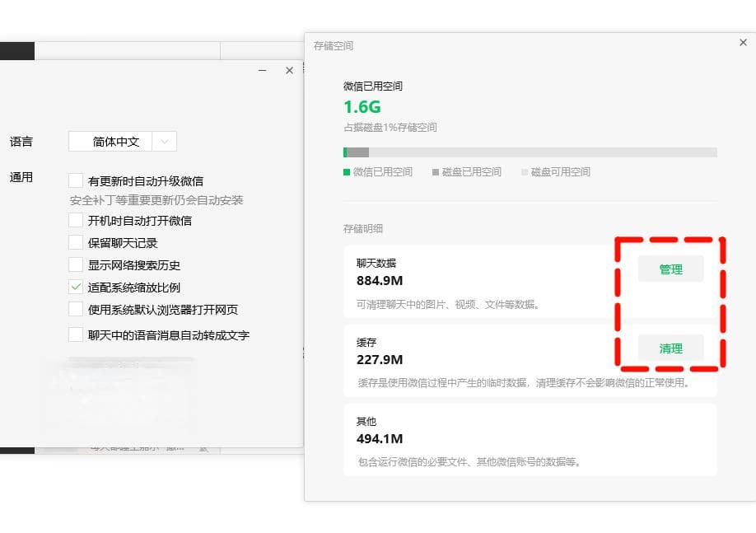Click the 占据磁盘1%存储空间 text
756x533 pixels.
click(x=390, y=128)
